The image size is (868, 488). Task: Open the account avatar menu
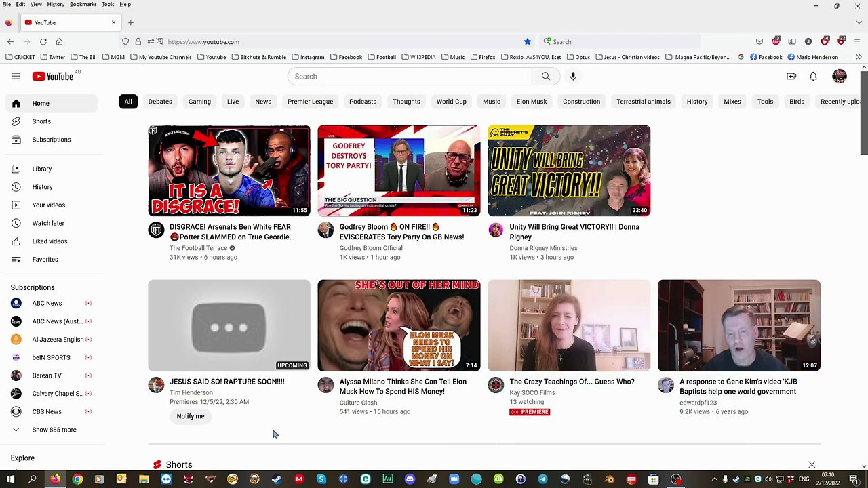(x=840, y=77)
